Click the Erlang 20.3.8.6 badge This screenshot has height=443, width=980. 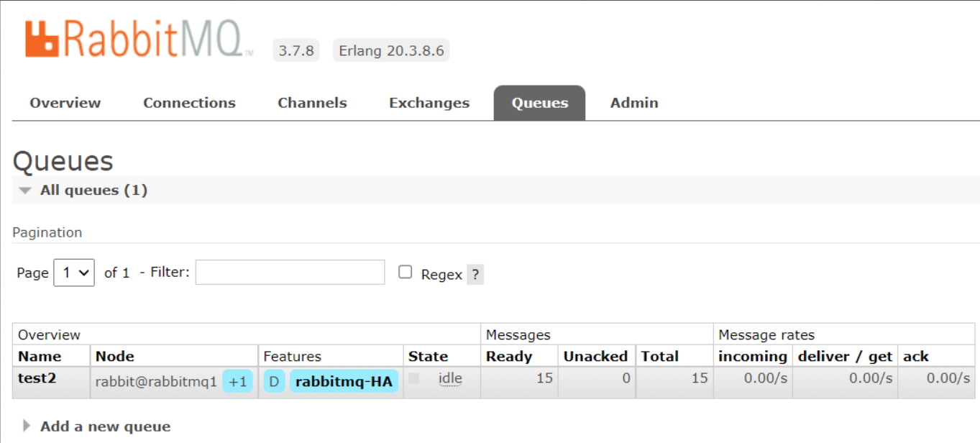pyautogui.click(x=391, y=50)
